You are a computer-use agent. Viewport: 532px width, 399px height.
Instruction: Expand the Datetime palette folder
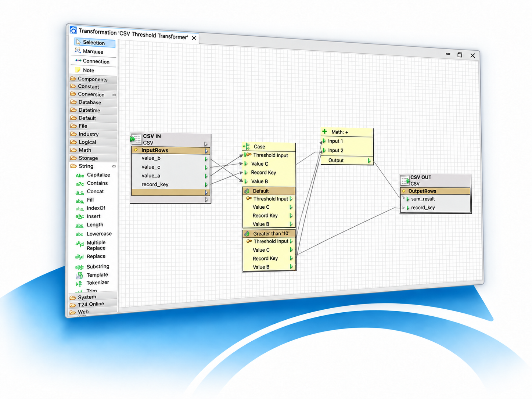[x=93, y=110]
